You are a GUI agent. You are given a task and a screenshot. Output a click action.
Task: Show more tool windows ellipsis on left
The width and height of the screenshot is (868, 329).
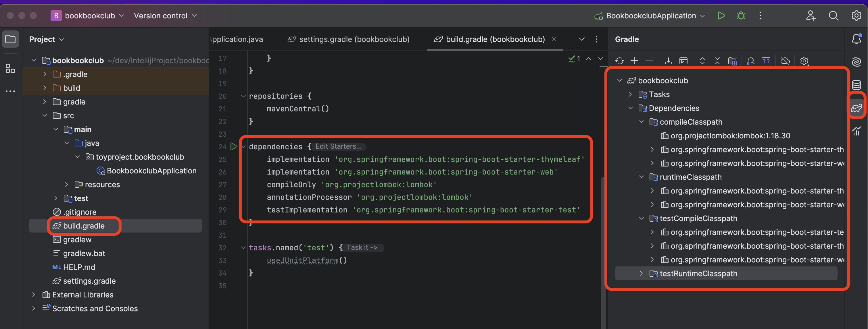[x=10, y=91]
